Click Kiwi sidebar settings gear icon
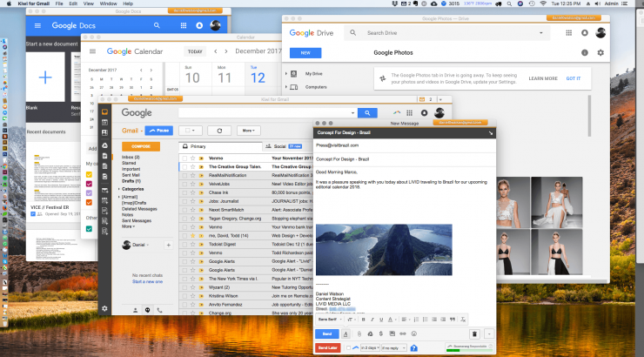The width and height of the screenshot is (644, 357). point(104,308)
